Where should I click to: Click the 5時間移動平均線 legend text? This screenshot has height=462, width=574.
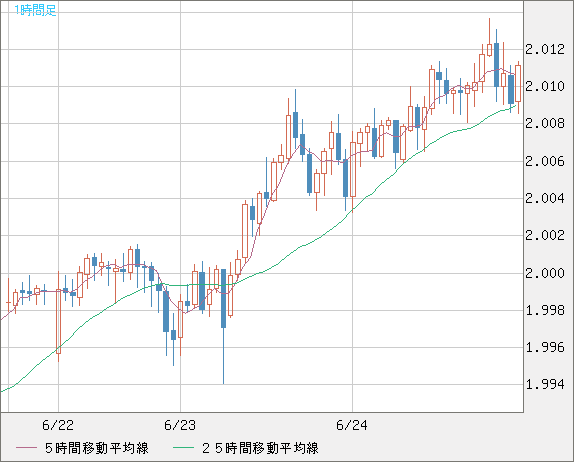97,448
